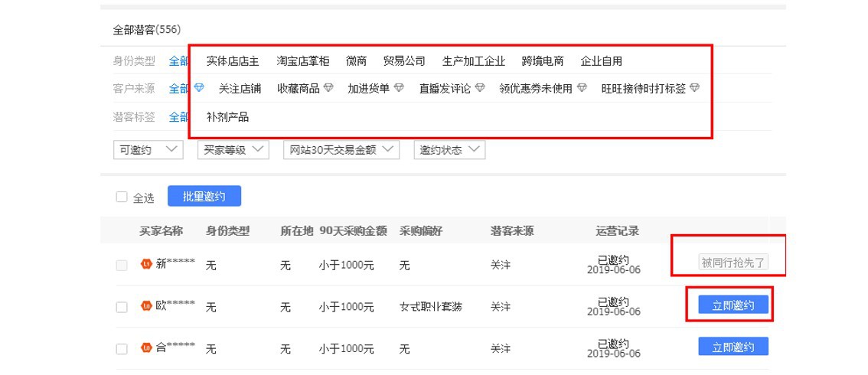Filter identity type by 实体店店主
The width and height of the screenshot is (868, 375).
[x=233, y=60]
